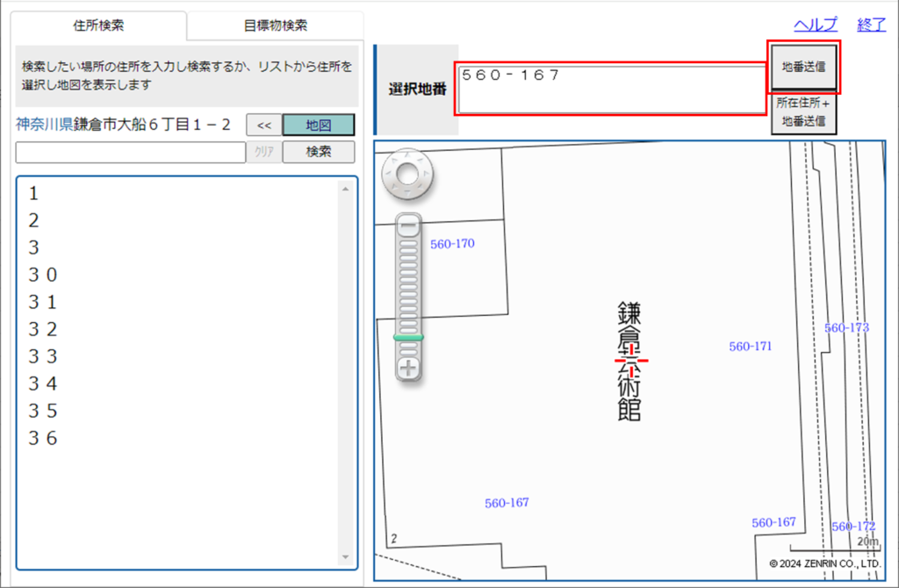
Task: Click the map pan compass control
Action: [x=407, y=174]
